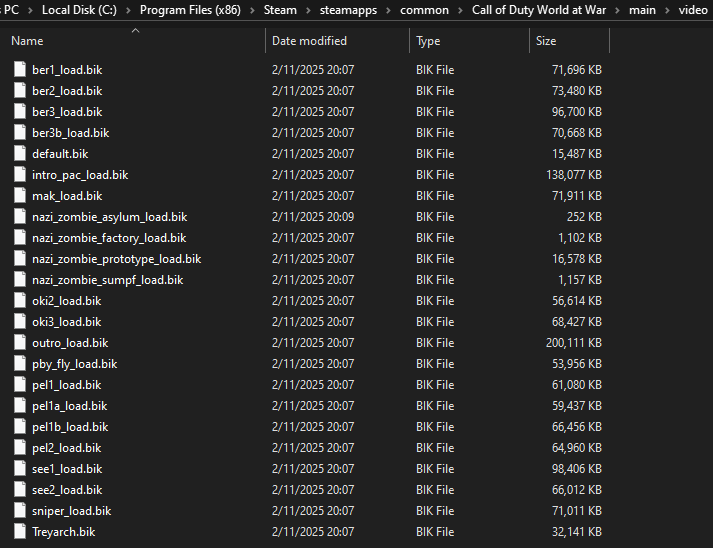Toggle sort arrow above Name column
Image resolution: width=713 pixels, height=548 pixels.
[x=135, y=31]
